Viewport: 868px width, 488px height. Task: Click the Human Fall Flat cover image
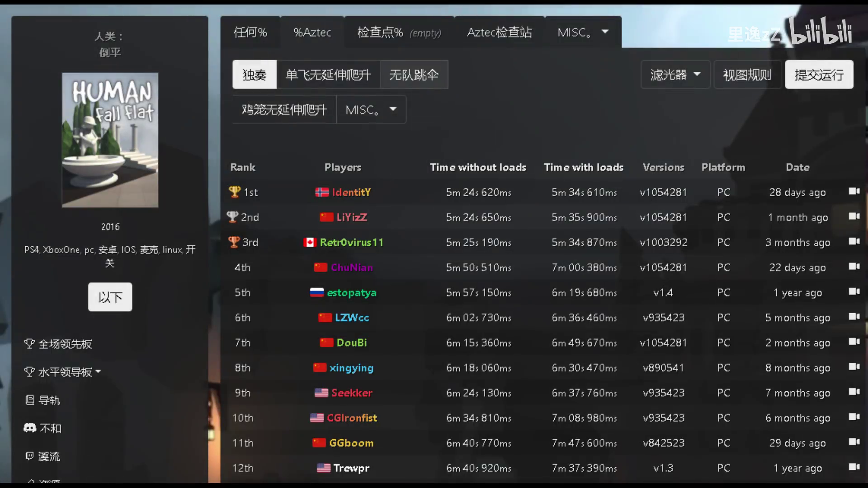(x=110, y=140)
